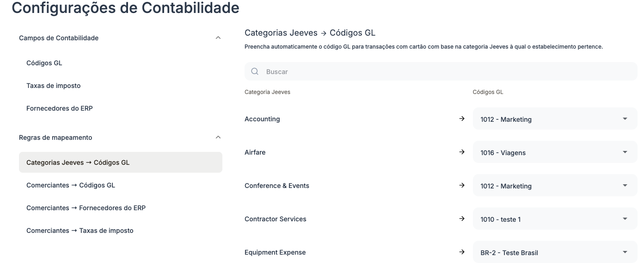Open Códigos GL in the sidebar
644x269 pixels.
[44, 63]
